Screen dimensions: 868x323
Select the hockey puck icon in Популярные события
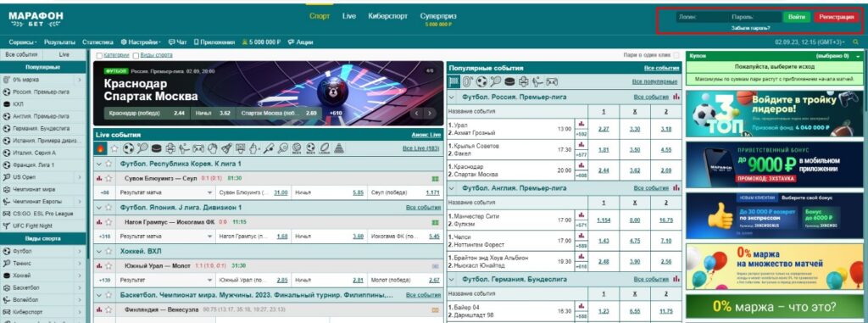point(509,81)
